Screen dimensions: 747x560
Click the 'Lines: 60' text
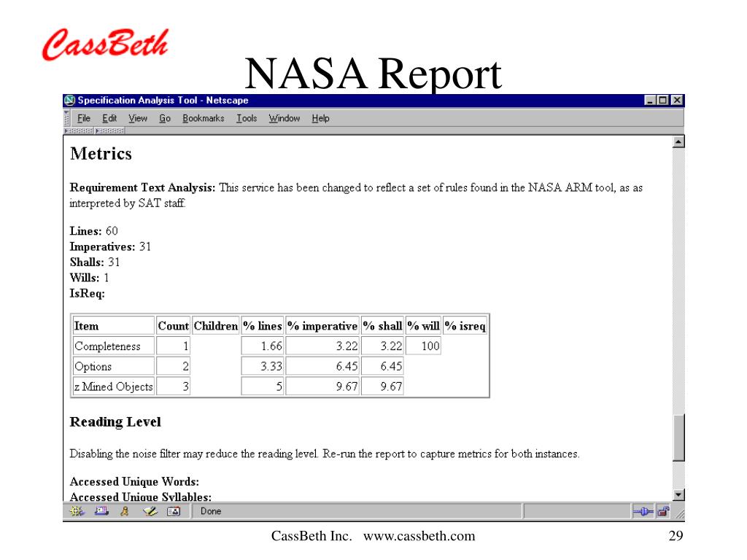click(x=94, y=231)
